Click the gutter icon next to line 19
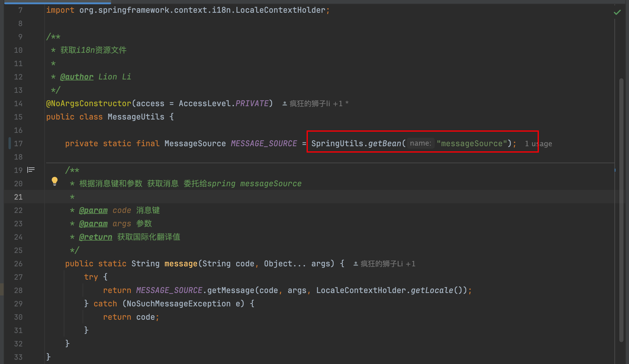This screenshot has height=364, width=629. pyautogui.click(x=31, y=170)
